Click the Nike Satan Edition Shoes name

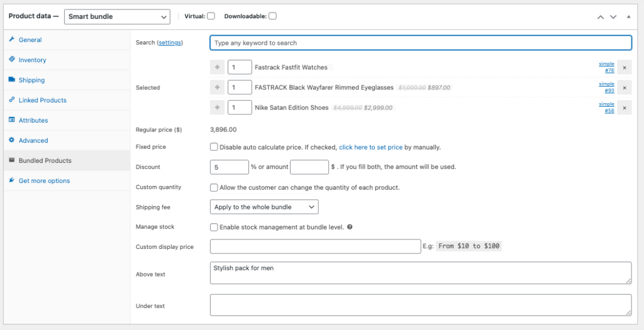292,107
